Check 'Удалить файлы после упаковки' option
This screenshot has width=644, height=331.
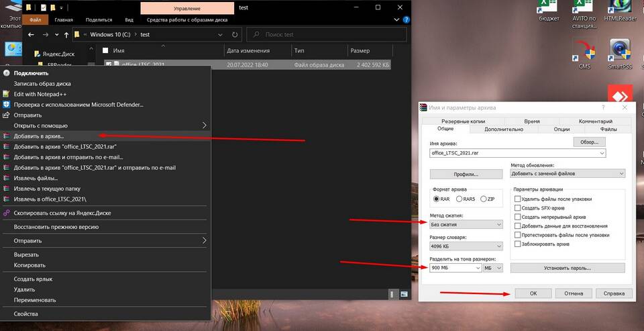518,199
